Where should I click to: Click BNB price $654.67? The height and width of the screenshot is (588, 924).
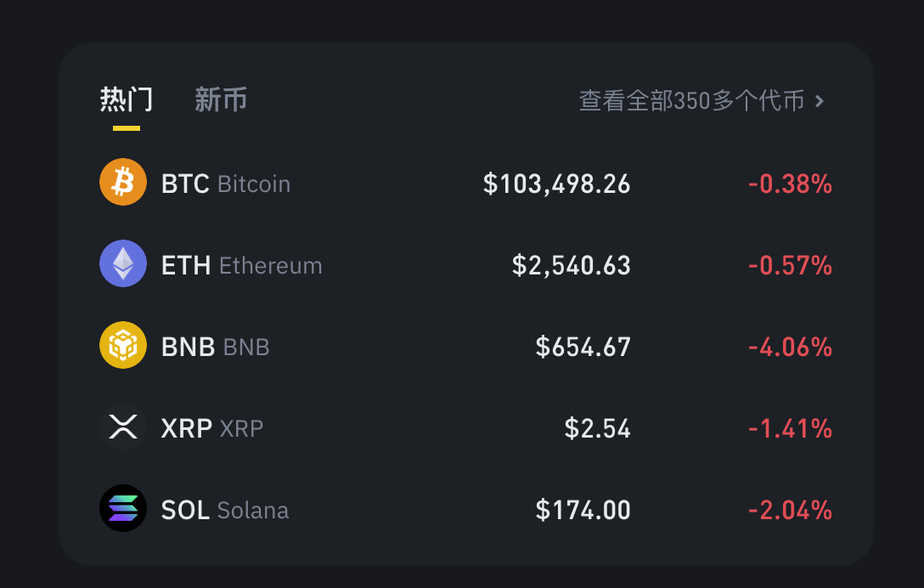pyautogui.click(x=583, y=347)
